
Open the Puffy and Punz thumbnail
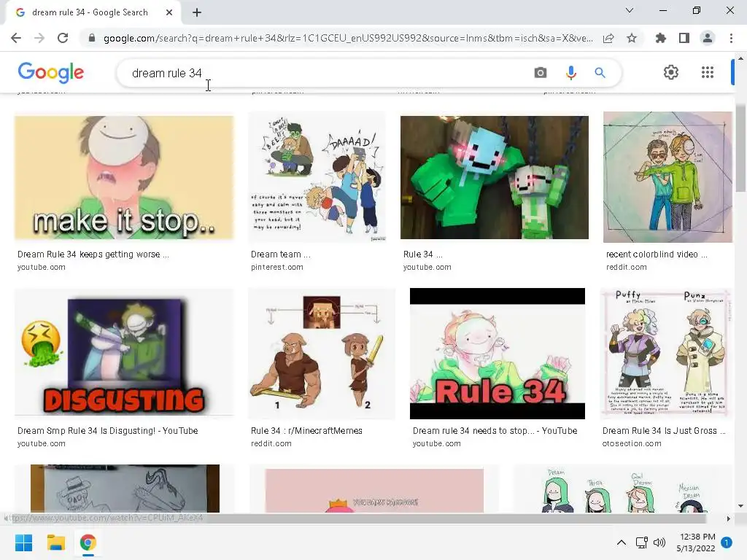click(667, 354)
